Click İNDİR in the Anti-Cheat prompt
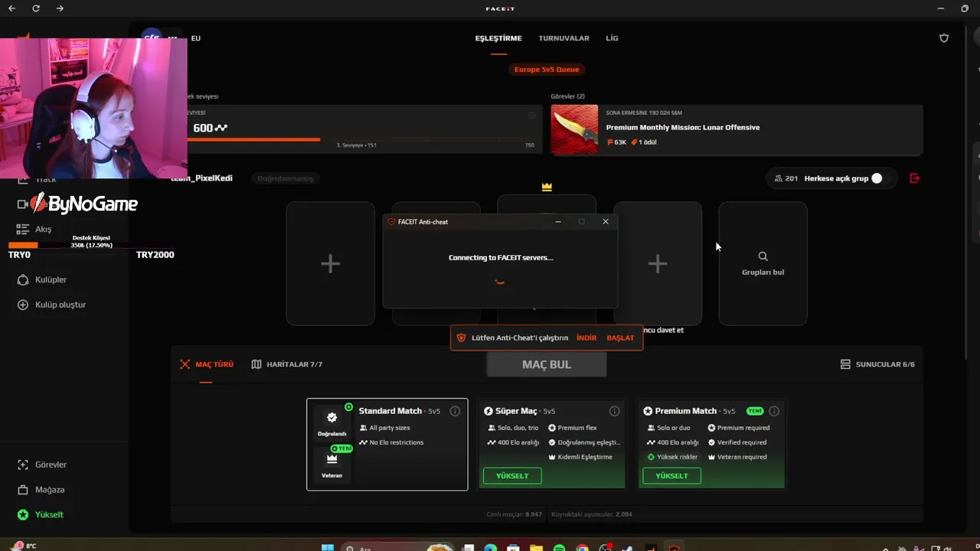Screen dimensions: 980x551 point(586,337)
